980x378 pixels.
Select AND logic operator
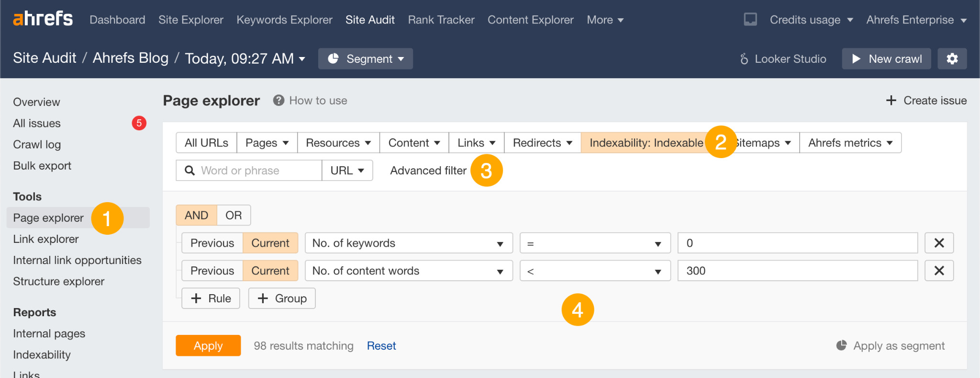pyautogui.click(x=196, y=215)
